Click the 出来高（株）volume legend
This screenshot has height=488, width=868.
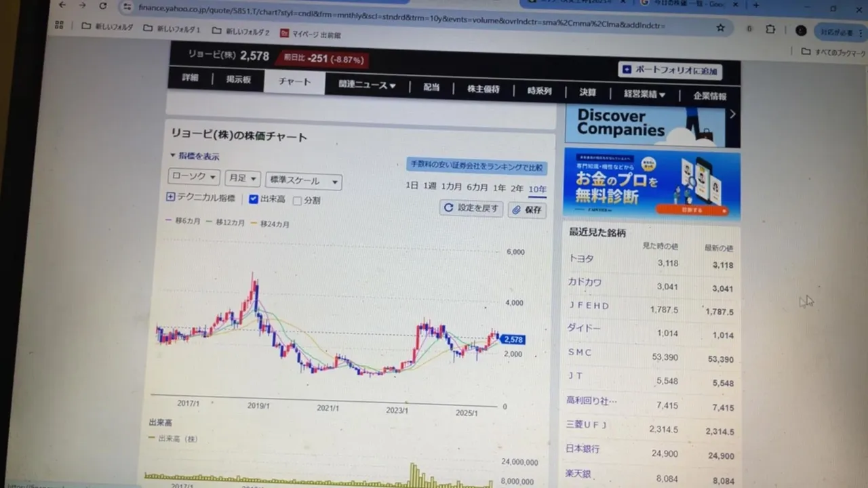(173, 439)
